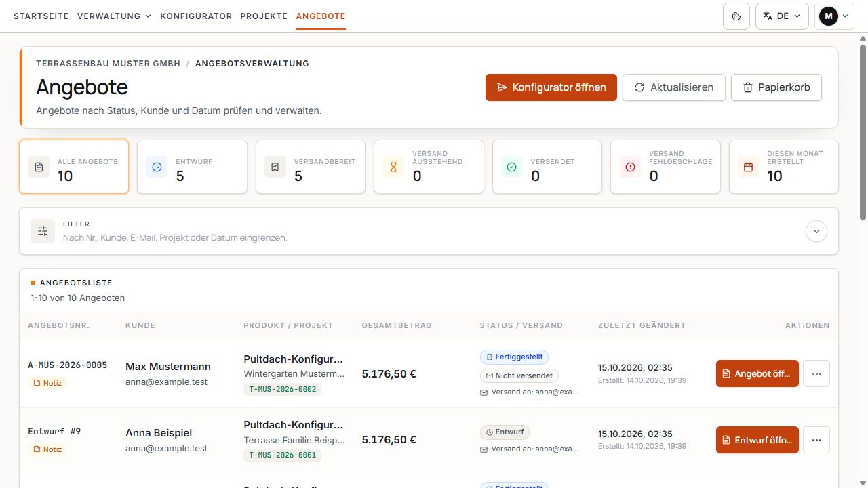This screenshot has height=488, width=868.
Task: Select the Angebote navigation tab
Action: pyautogui.click(x=321, y=16)
